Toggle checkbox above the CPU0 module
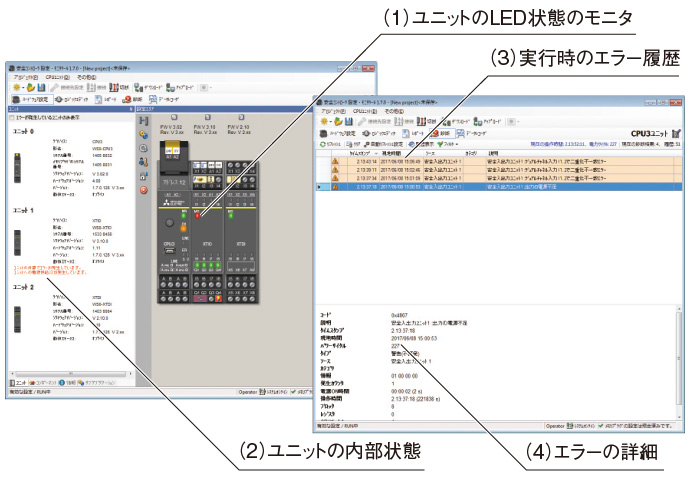Image resolution: width=690 pixels, height=480 pixels. click(x=175, y=115)
